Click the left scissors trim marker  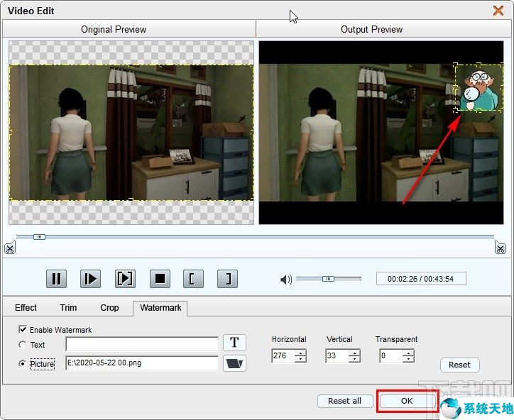(x=10, y=248)
